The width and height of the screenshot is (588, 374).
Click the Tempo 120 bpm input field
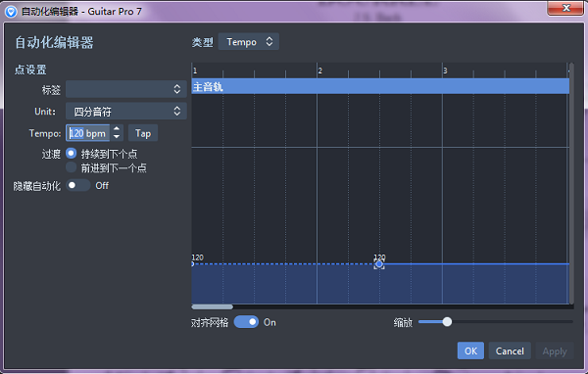click(88, 133)
